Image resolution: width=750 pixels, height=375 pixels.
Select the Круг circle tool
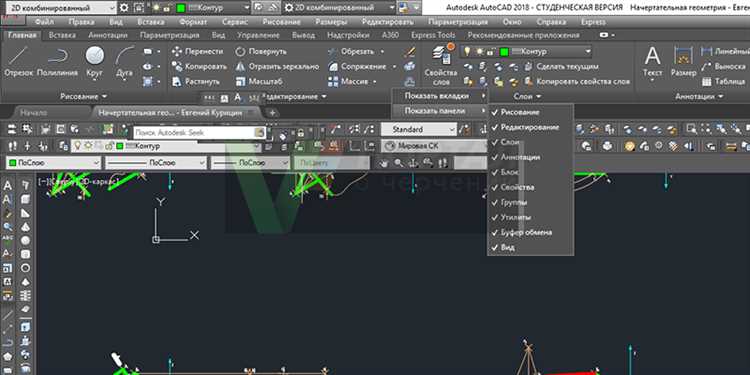(95, 62)
